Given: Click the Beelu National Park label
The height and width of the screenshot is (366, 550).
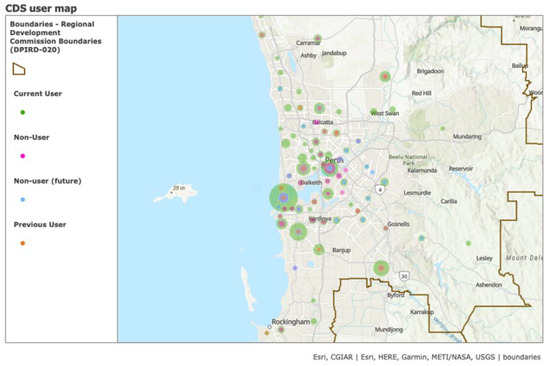Looking at the screenshot, I should pyautogui.click(x=408, y=160).
